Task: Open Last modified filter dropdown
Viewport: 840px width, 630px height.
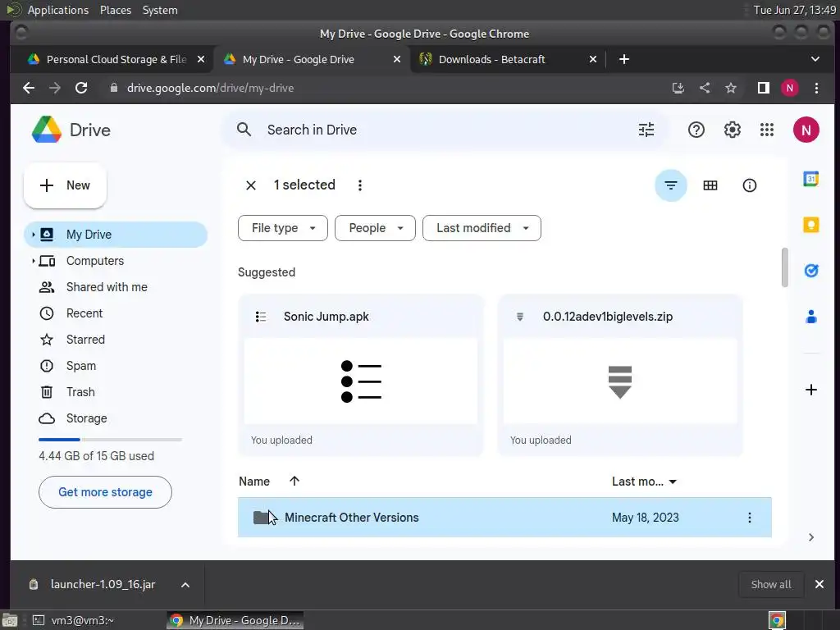Action: point(482,228)
